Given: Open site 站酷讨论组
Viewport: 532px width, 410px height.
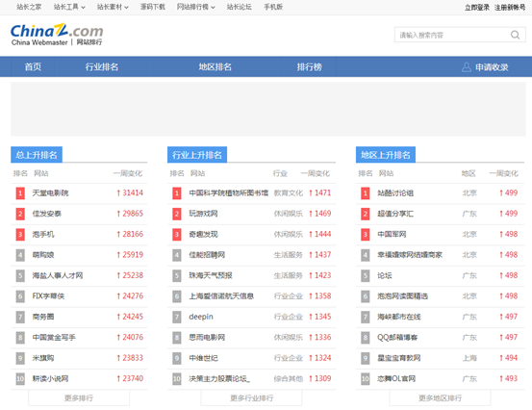Looking at the screenshot, I should point(395,193).
